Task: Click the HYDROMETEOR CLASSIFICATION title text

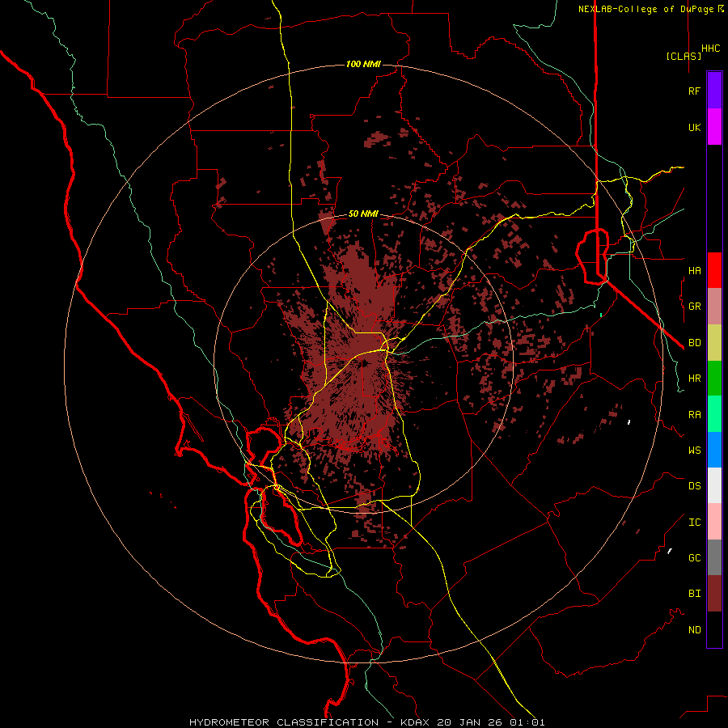Action: 284,722
